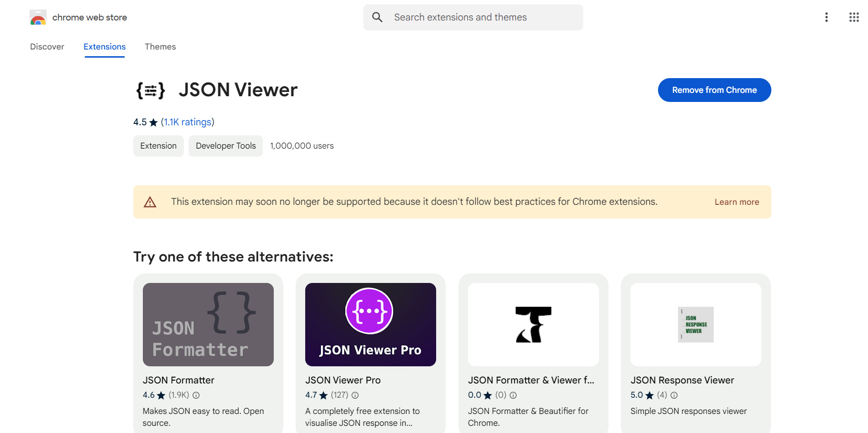Click info icon beside JSON Response Viewer rating
Image resolution: width=868 pixels, height=433 pixels.
click(674, 395)
